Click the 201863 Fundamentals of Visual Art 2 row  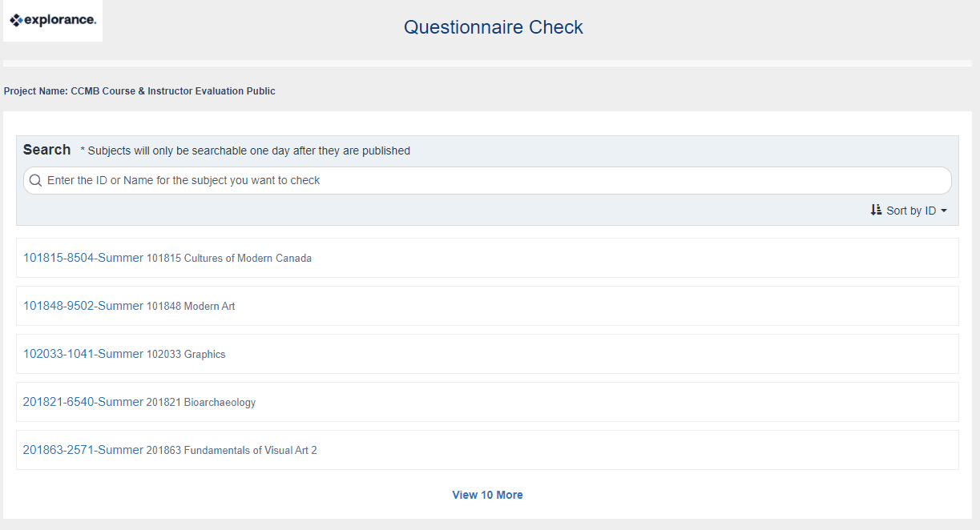[x=481, y=450]
